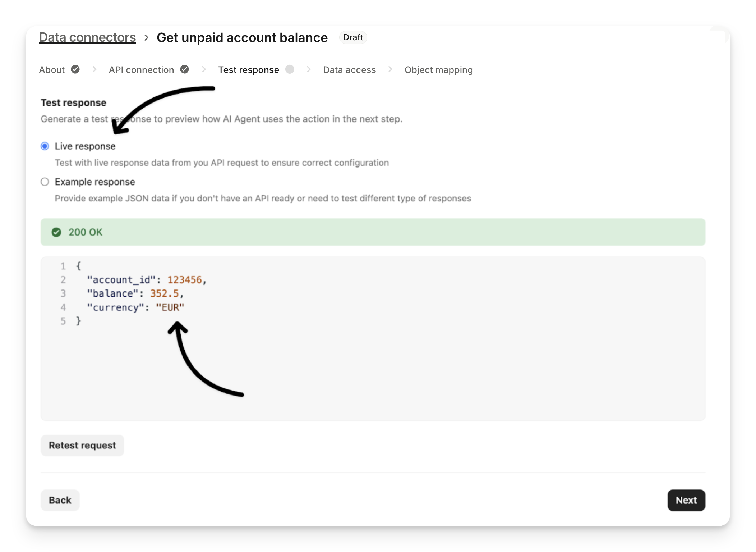This screenshot has width=756, height=552.
Task: Select the Live response radio button
Action: [x=45, y=146]
